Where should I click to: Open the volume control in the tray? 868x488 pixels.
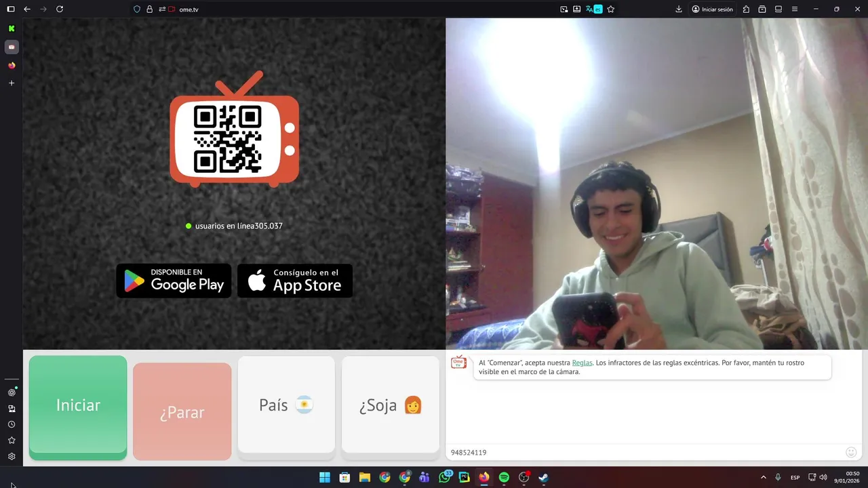click(x=823, y=477)
